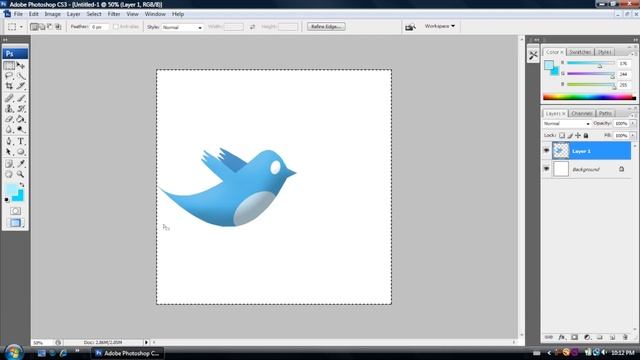640x360 pixels.
Task: Select the Ellipse shape tool
Action: coord(21,152)
